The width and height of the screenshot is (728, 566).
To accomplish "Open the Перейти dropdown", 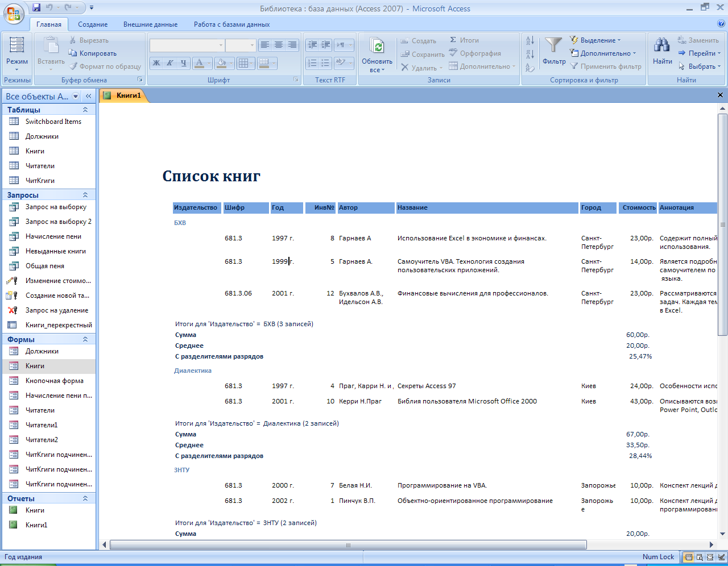I will tap(699, 53).
